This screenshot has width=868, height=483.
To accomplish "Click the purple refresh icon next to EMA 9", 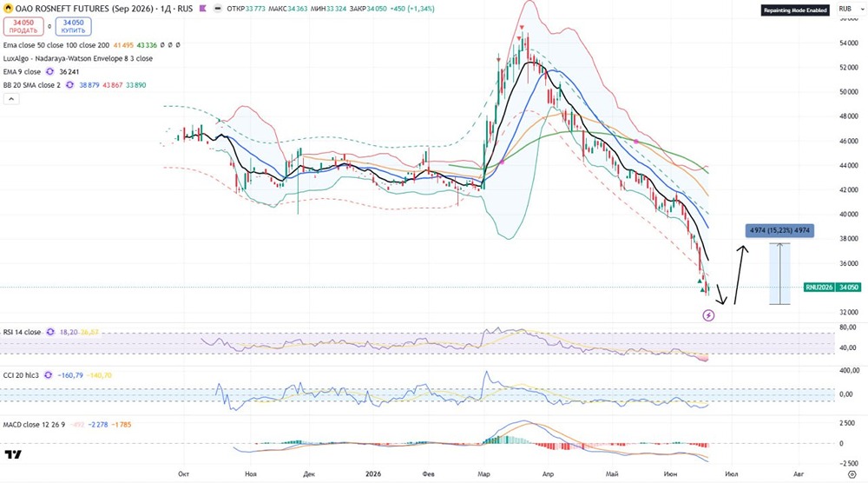I will point(49,71).
